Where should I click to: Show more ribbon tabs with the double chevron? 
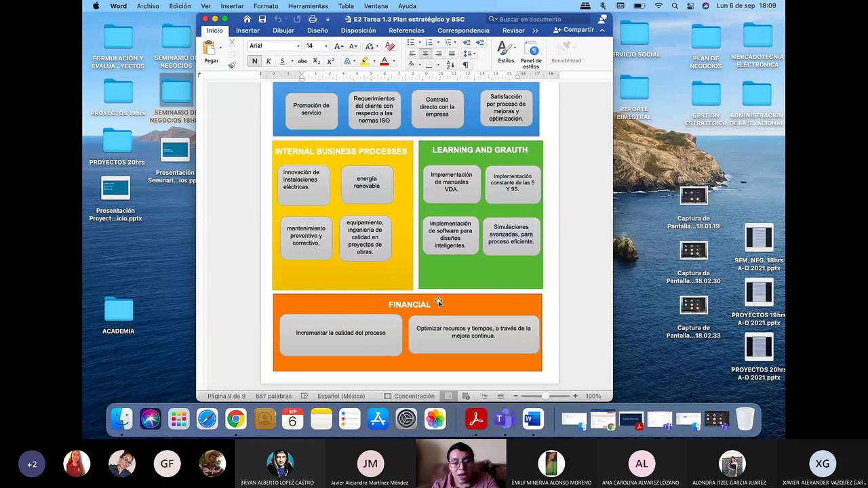pos(535,30)
